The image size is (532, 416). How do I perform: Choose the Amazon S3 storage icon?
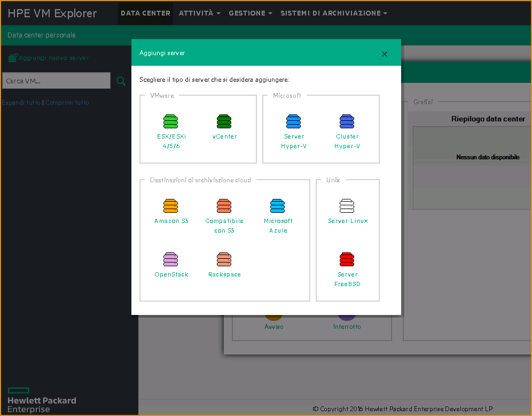coord(171,206)
